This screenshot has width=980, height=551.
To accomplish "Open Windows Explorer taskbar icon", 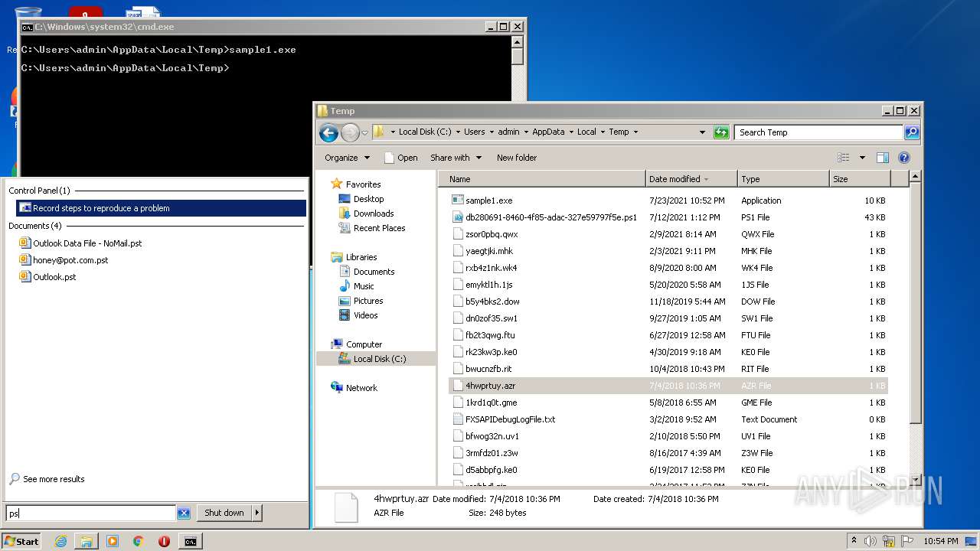I will (x=87, y=541).
